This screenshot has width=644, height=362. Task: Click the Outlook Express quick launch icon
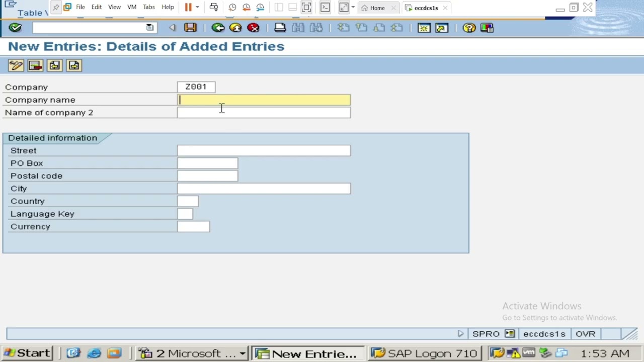(73, 353)
